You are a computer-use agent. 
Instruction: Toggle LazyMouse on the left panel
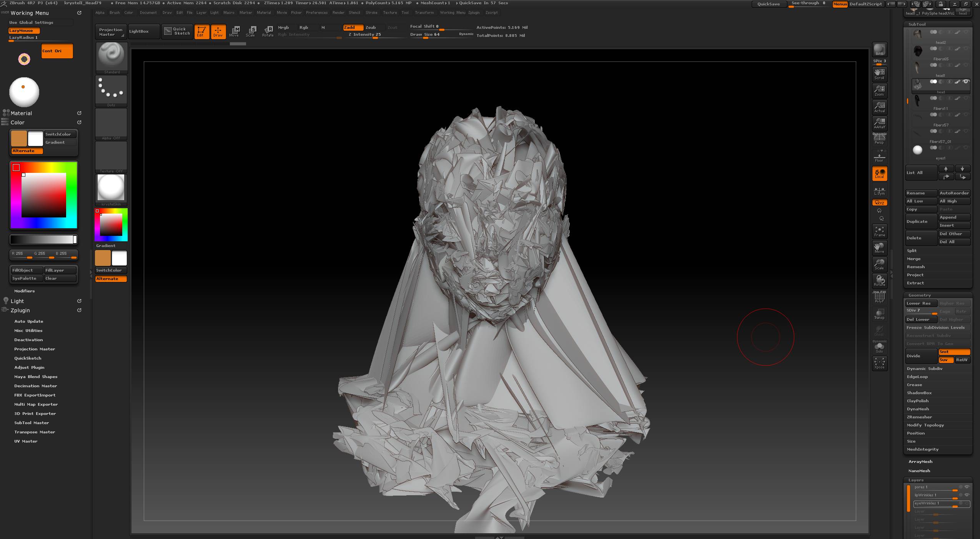[24, 30]
